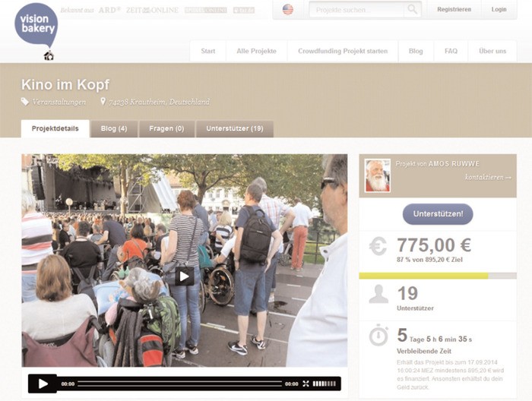Click the Vision Bakery logo

click(36, 25)
